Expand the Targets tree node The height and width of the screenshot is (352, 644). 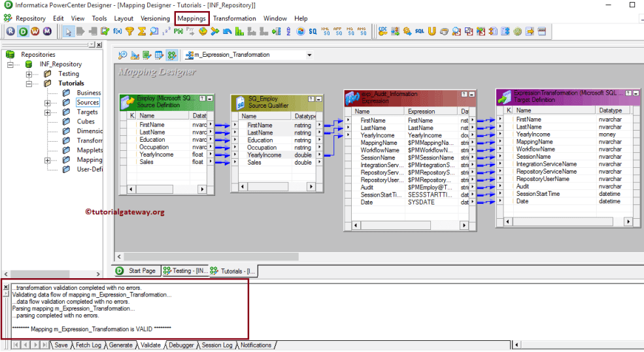48,112
